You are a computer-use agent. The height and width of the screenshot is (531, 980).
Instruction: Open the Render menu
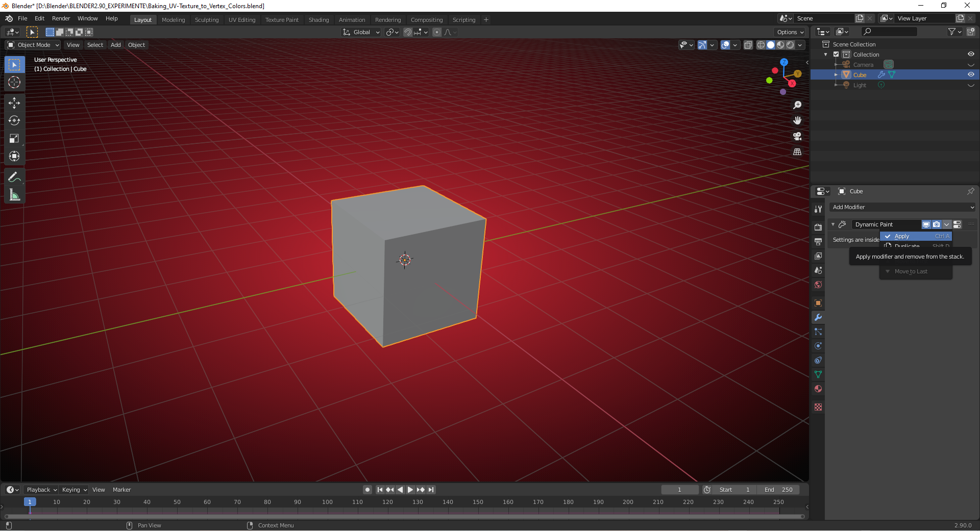click(61, 18)
